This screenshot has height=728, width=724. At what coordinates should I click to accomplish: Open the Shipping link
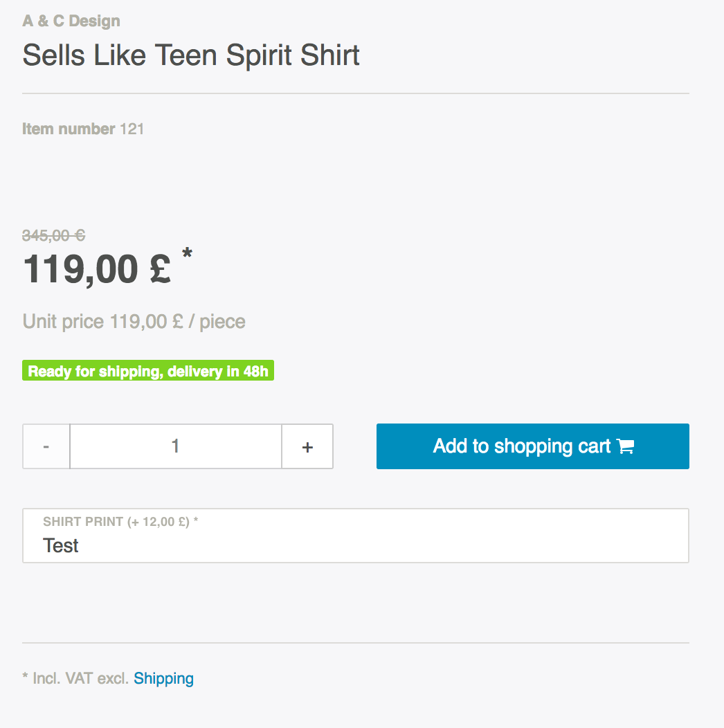(x=163, y=678)
